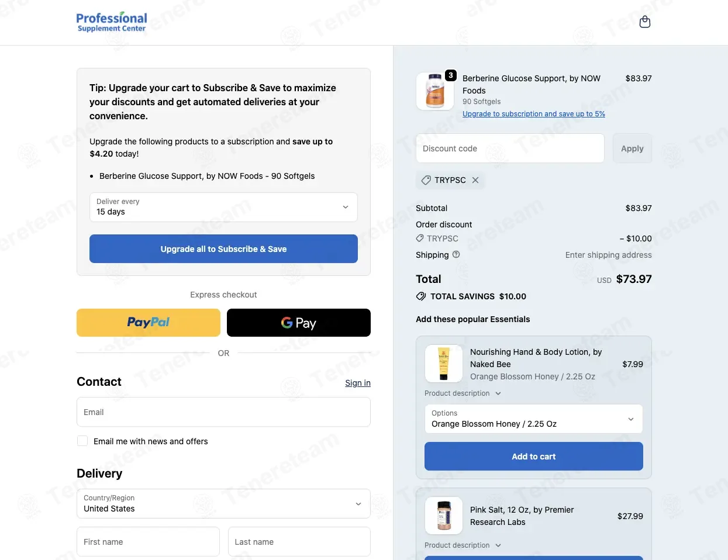The image size is (728, 560).
Task: Expand Product description for Naked Bee lotion
Action: [463, 393]
